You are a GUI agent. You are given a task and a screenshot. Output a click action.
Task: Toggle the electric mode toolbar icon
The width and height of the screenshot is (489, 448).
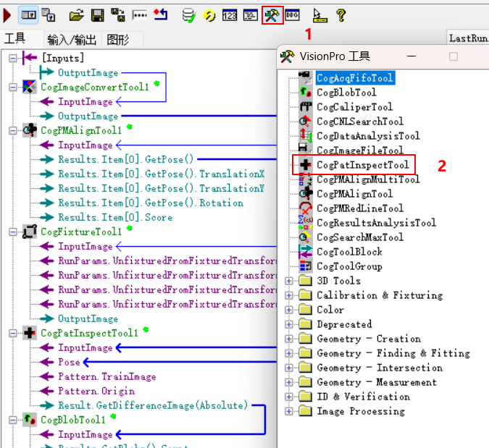tap(28, 15)
